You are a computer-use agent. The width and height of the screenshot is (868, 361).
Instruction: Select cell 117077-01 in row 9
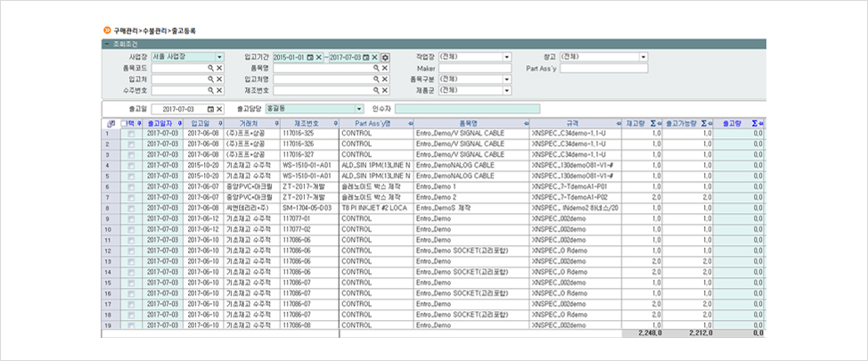coord(309,218)
